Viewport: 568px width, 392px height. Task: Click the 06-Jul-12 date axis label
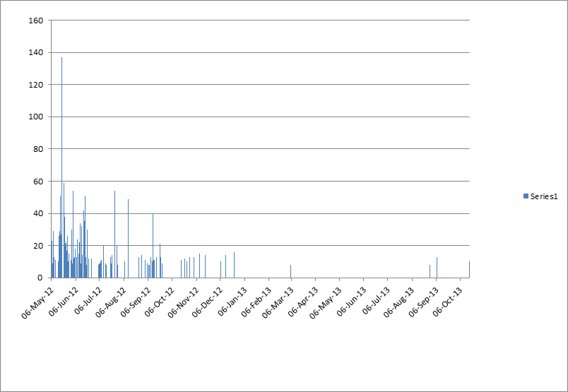[88, 301]
